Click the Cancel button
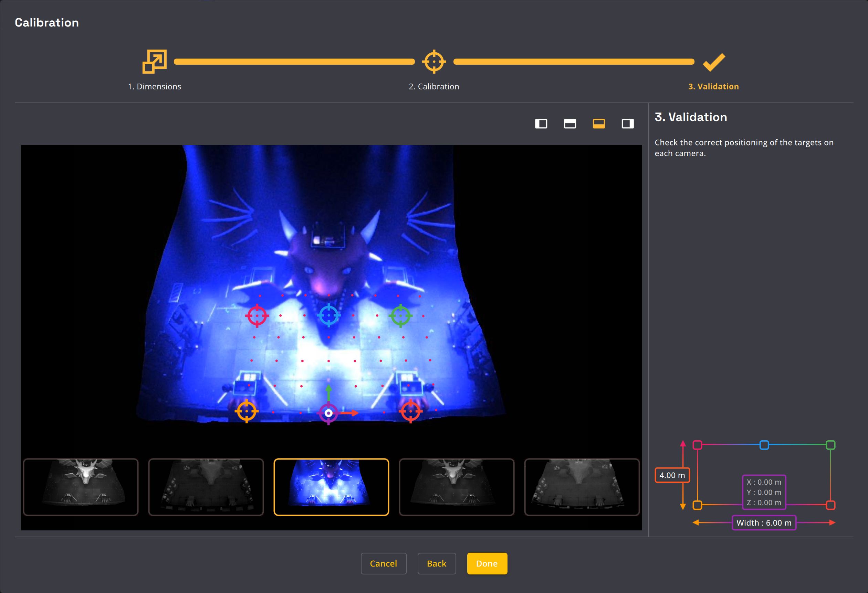Screen dimensions: 868x593 (383, 563)
